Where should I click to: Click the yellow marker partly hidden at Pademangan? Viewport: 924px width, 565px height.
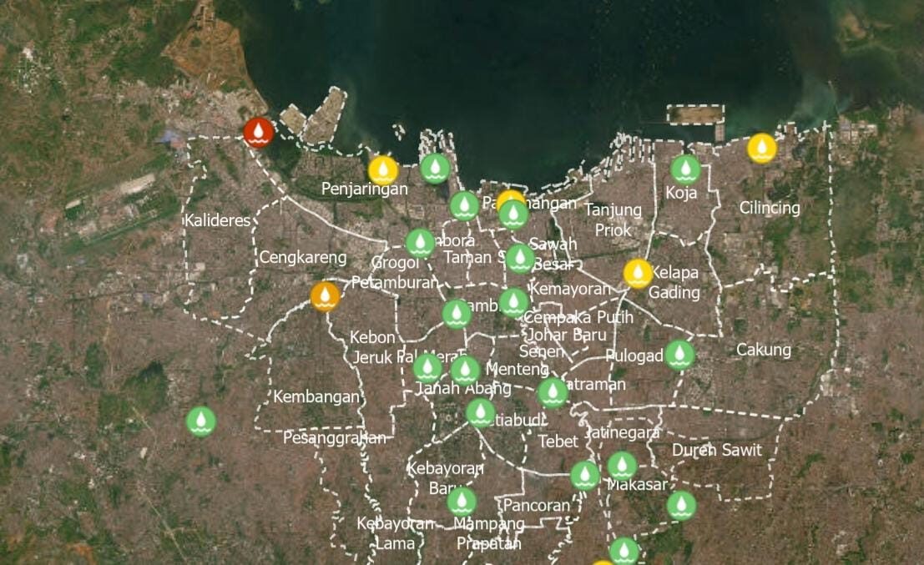coord(510,197)
